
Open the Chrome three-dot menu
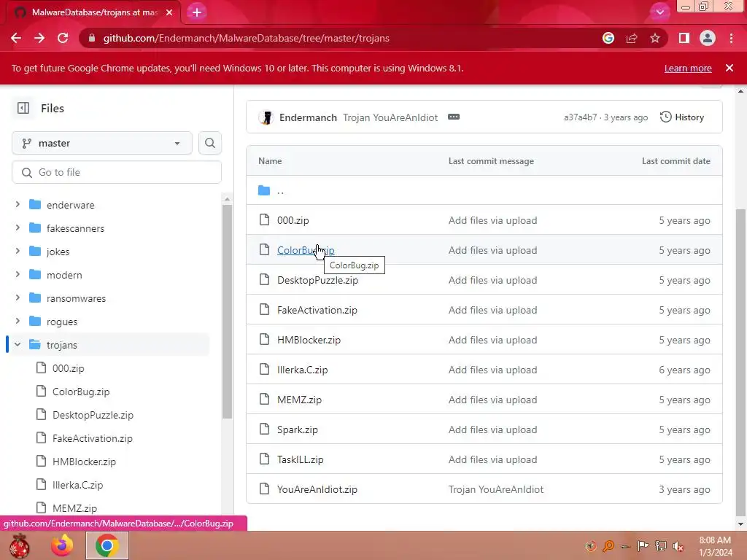(731, 38)
